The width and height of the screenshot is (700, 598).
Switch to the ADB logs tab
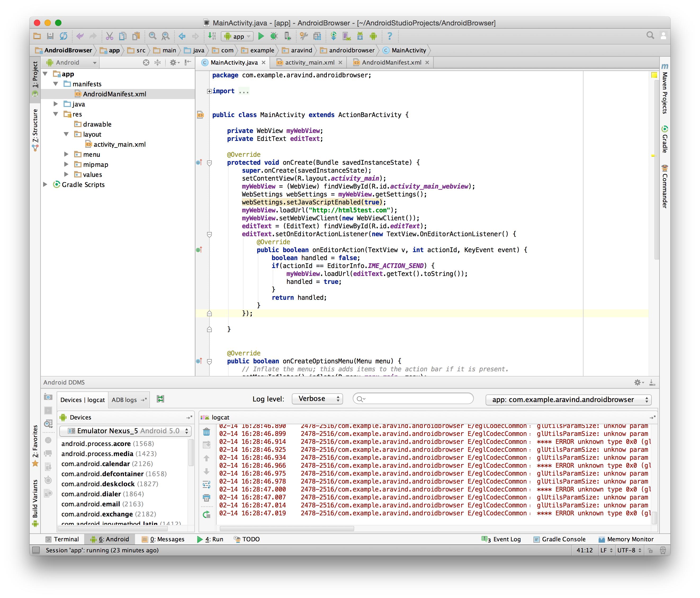(124, 400)
